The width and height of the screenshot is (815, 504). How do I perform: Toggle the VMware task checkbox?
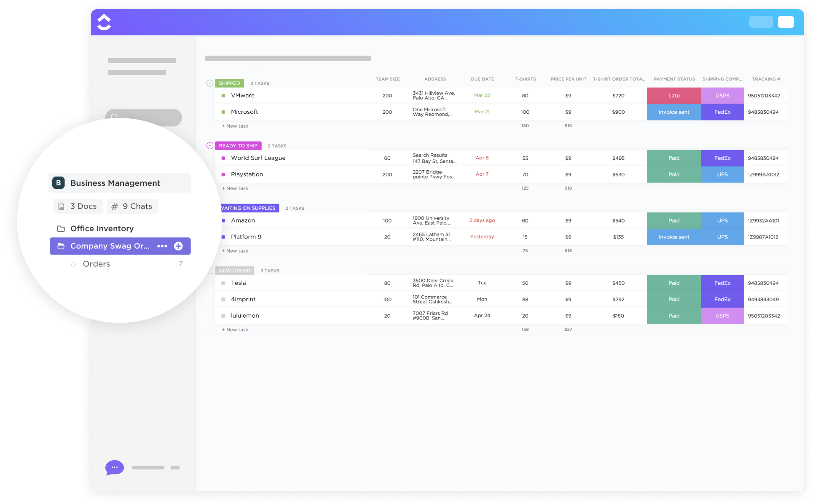tap(223, 95)
